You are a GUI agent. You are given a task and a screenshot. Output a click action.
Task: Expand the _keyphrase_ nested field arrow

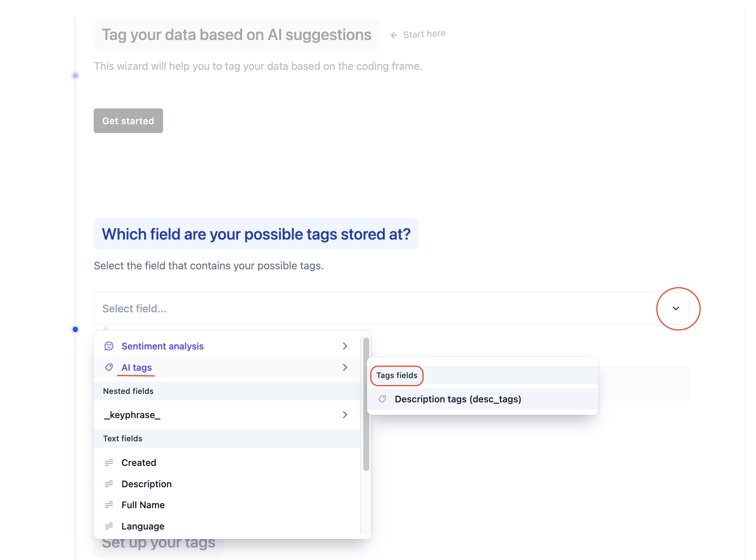click(x=345, y=415)
